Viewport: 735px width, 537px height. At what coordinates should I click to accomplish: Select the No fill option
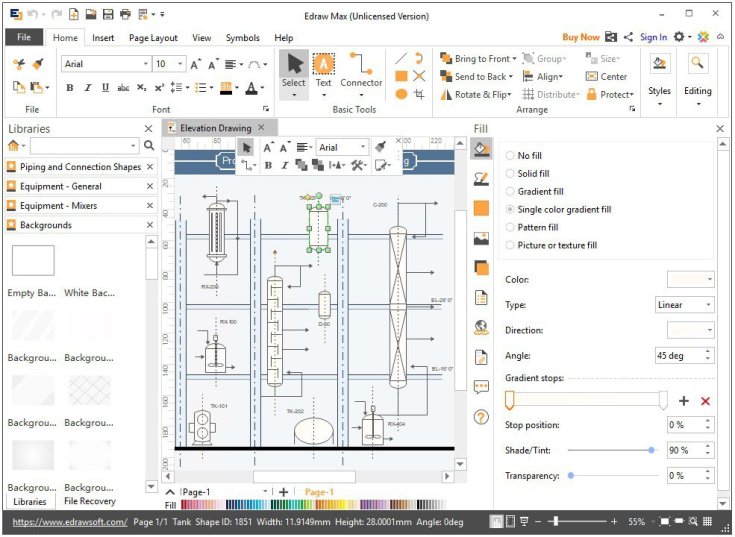(x=510, y=156)
